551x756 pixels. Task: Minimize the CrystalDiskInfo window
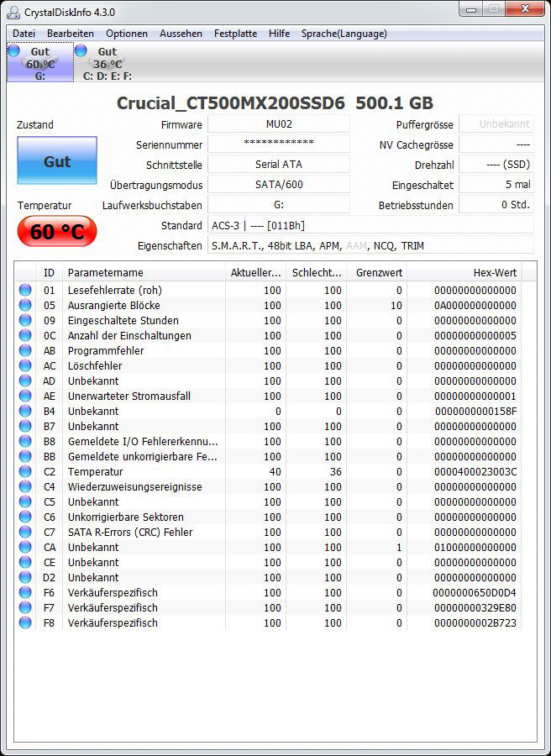click(472, 9)
